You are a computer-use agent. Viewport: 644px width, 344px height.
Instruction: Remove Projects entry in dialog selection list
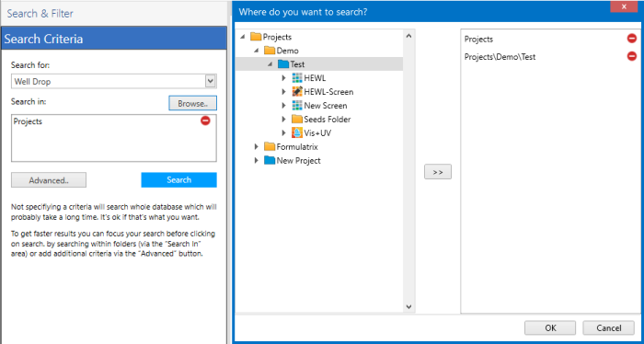pyautogui.click(x=632, y=39)
